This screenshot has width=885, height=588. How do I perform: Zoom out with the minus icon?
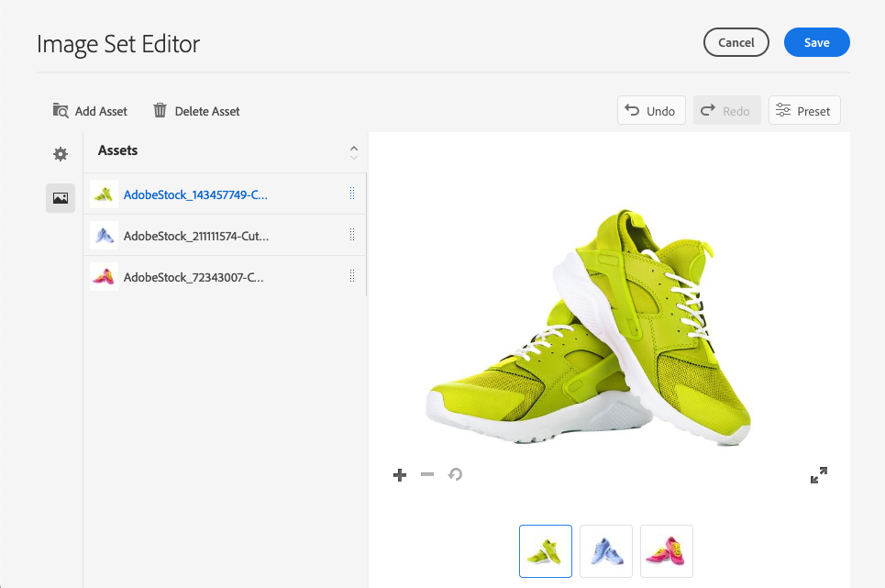tap(427, 474)
